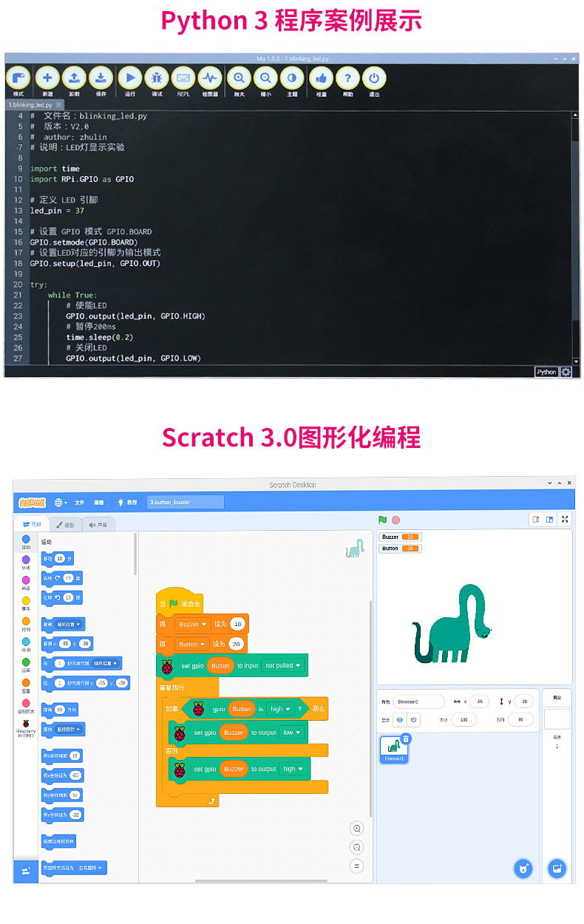This screenshot has height=924, width=584.
Task: Switch to the Scratch Costumes (造型) tab
Action: coord(66,524)
